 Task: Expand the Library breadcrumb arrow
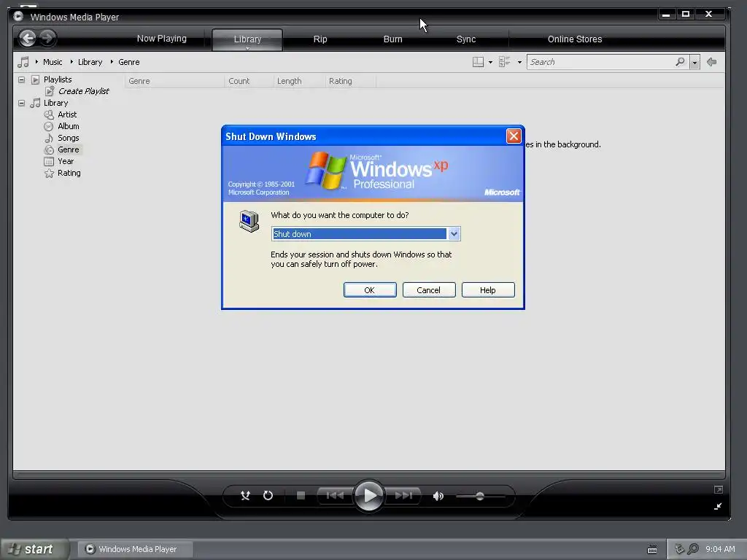coord(72,62)
